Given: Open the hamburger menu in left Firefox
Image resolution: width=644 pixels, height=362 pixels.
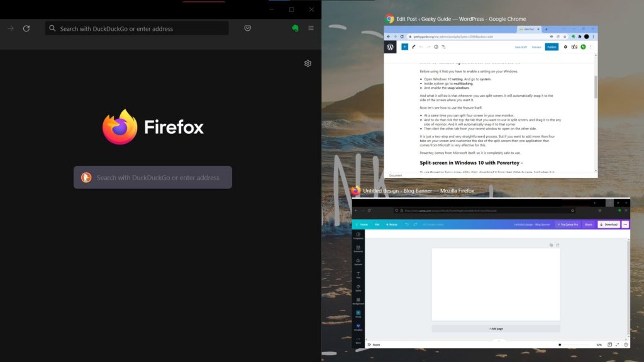Looking at the screenshot, I should 311,28.
